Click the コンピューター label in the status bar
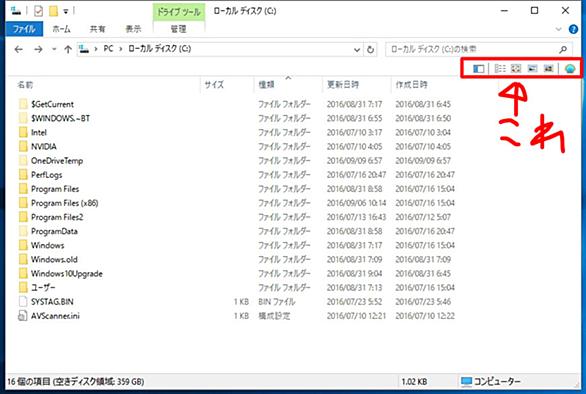The height and width of the screenshot is (394, 586). (x=497, y=382)
